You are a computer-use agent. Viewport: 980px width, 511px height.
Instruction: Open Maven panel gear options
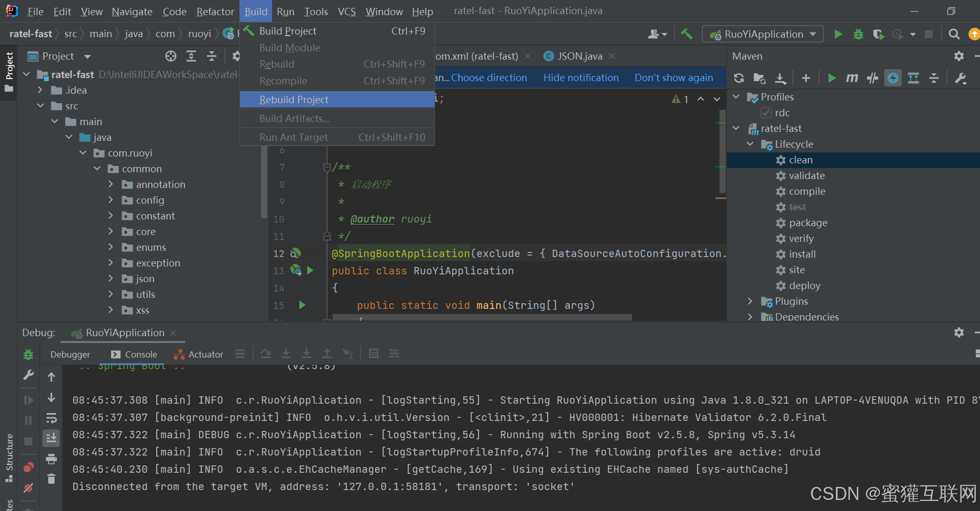click(x=959, y=56)
